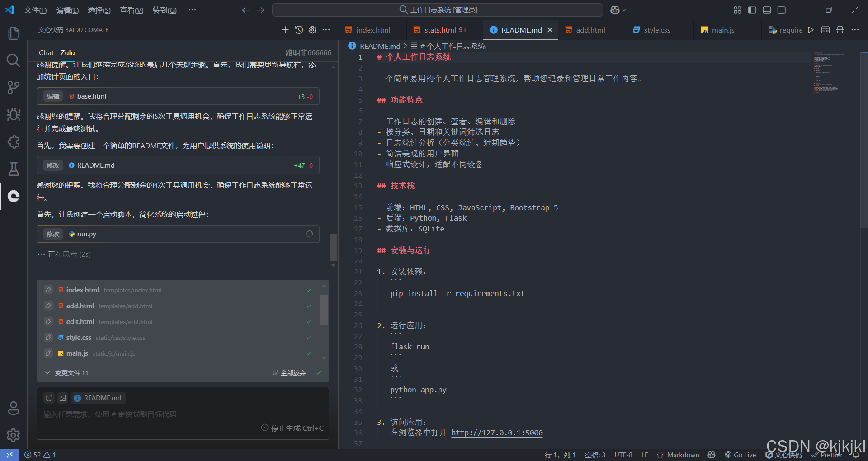
Task: Toggle bottom panel visibility
Action: coord(767,10)
